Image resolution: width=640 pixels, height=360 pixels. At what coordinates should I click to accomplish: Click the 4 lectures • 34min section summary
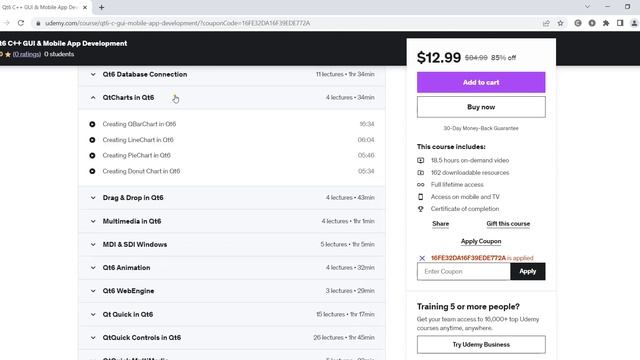click(x=350, y=98)
